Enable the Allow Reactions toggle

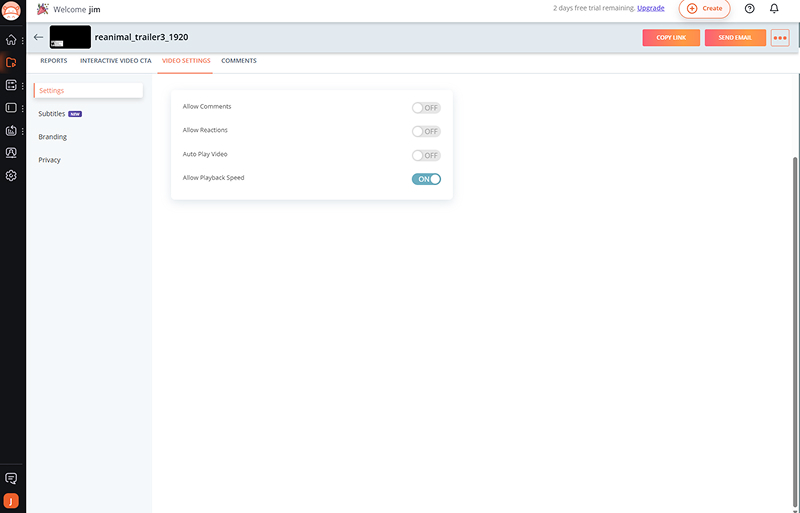coord(426,131)
